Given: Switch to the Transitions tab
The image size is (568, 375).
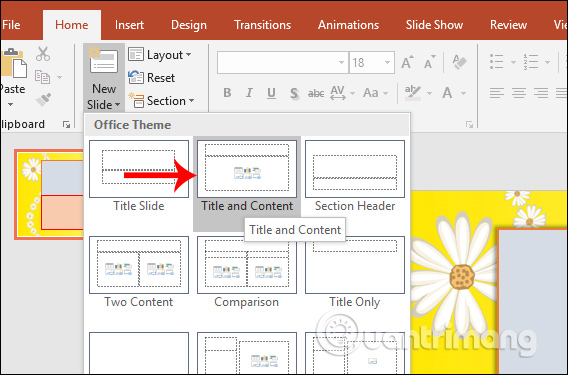Looking at the screenshot, I should 262,25.
